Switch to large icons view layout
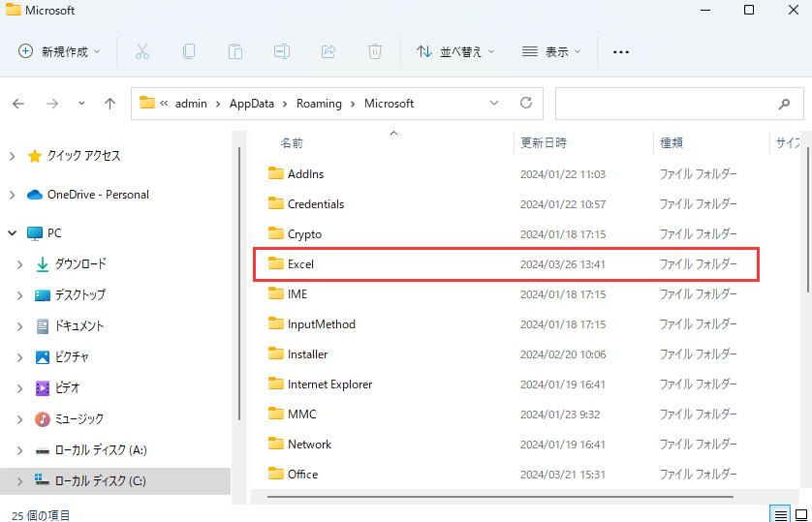 point(801,515)
